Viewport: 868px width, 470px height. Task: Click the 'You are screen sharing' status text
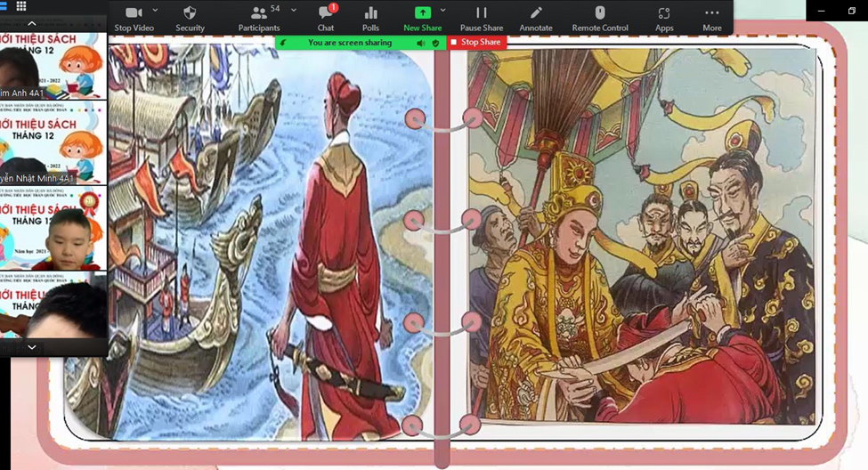pyautogui.click(x=350, y=43)
